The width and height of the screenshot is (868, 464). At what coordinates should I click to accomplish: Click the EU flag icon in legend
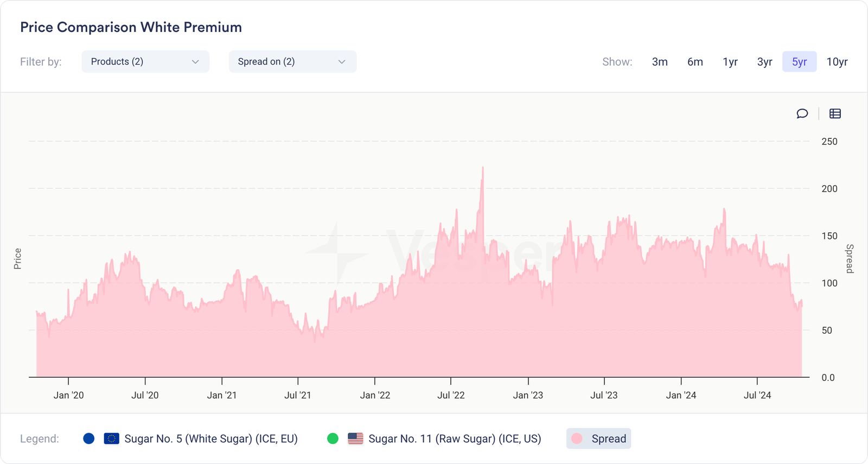[x=111, y=438]
